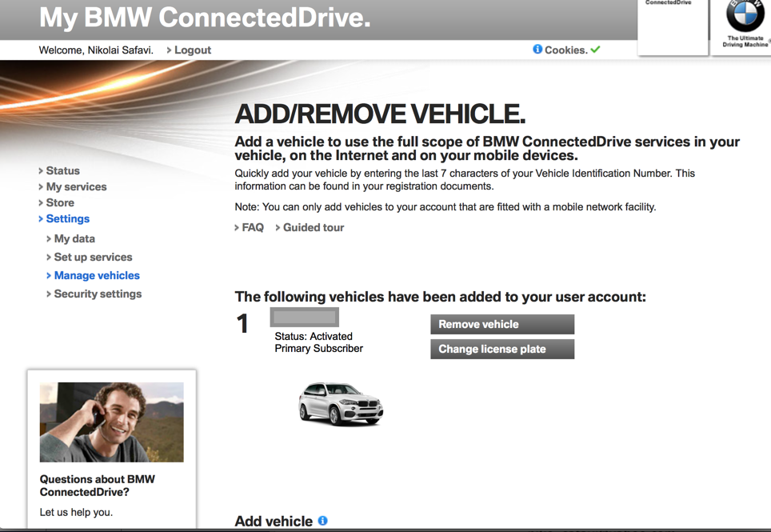Open the FAQ link
Viewport: 771px width, 532px height.
(x=250, y=228)
